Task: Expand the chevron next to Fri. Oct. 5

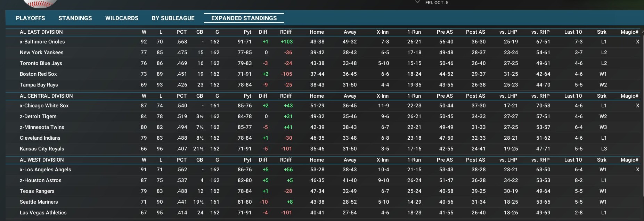Action: (x=417, y=2)
